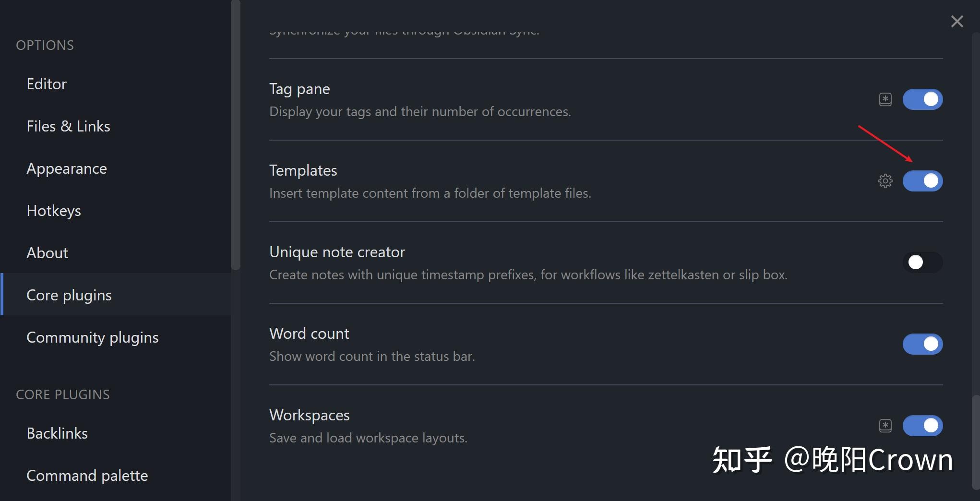Screen dimensions: 980x501
Task: Click the Tag pane hotkey icon
Action: click(x=885, y=99)
